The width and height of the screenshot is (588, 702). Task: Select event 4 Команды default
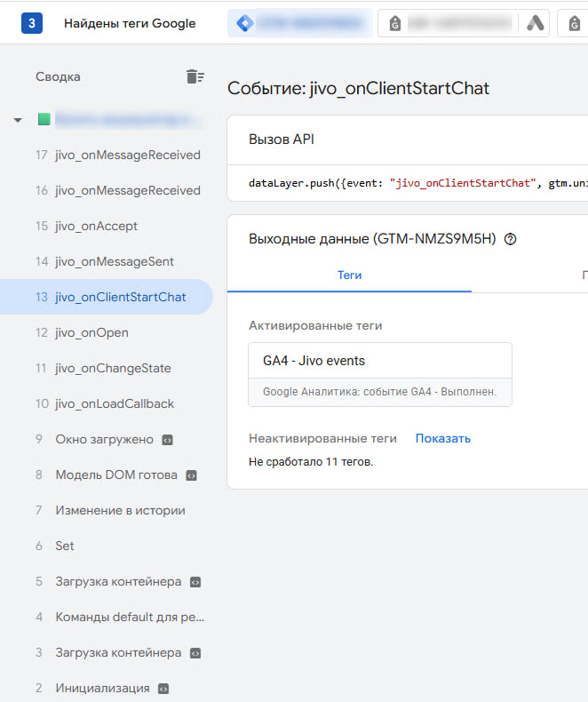(107, 617)
